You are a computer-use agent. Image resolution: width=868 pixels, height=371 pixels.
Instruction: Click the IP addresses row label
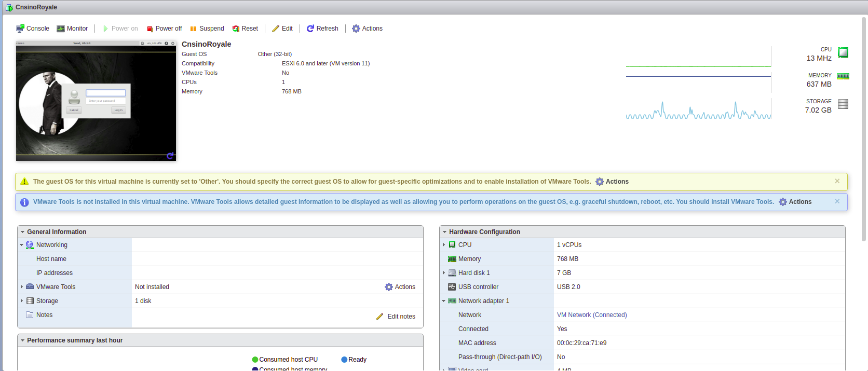55,273
